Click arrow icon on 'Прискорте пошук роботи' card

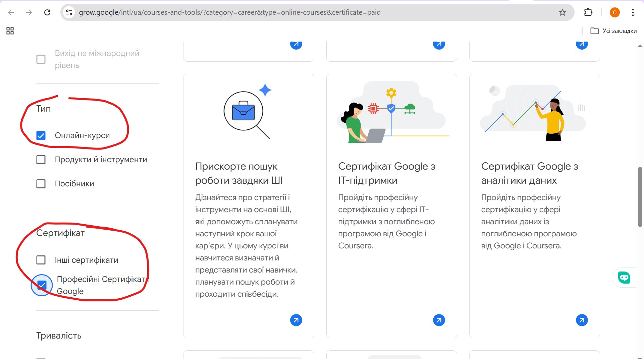(296, 320)
